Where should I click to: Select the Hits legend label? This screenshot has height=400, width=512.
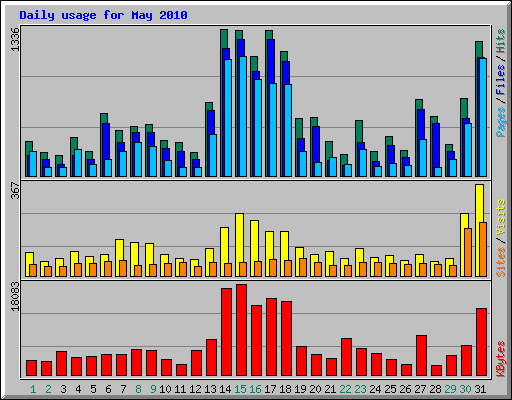click(500, 41)
